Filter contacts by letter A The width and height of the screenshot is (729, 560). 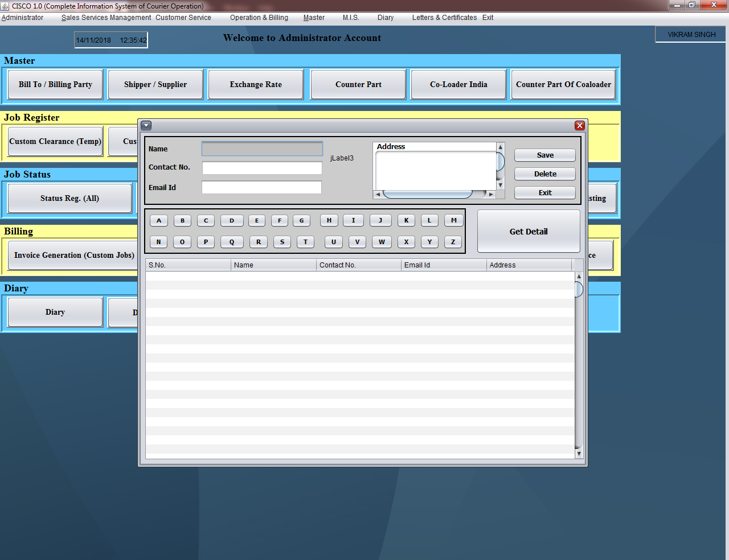[159, 221]
